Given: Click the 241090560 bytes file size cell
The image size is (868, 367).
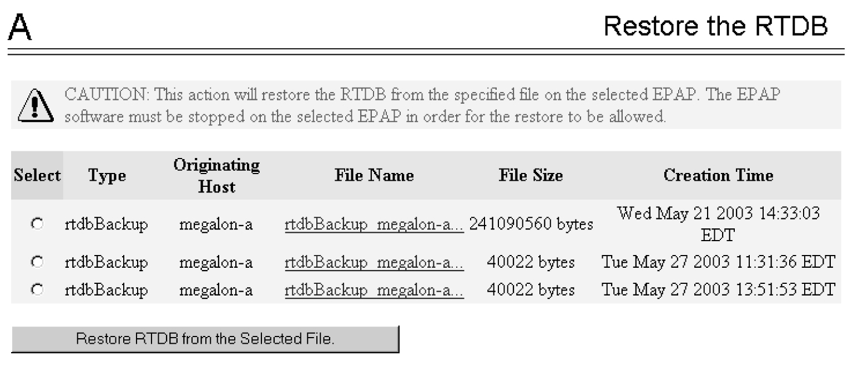Looking at the screenshot, I should coord(531,225).
